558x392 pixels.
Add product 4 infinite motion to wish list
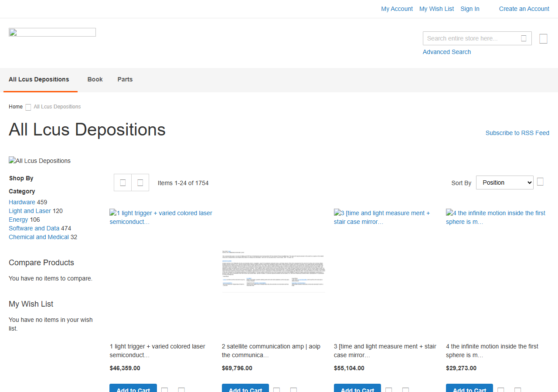(500, 390)
